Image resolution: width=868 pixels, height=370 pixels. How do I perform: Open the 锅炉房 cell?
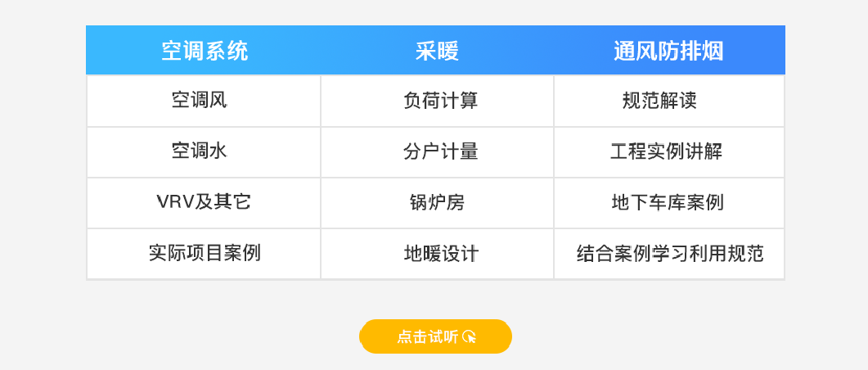tap(437, 203)
